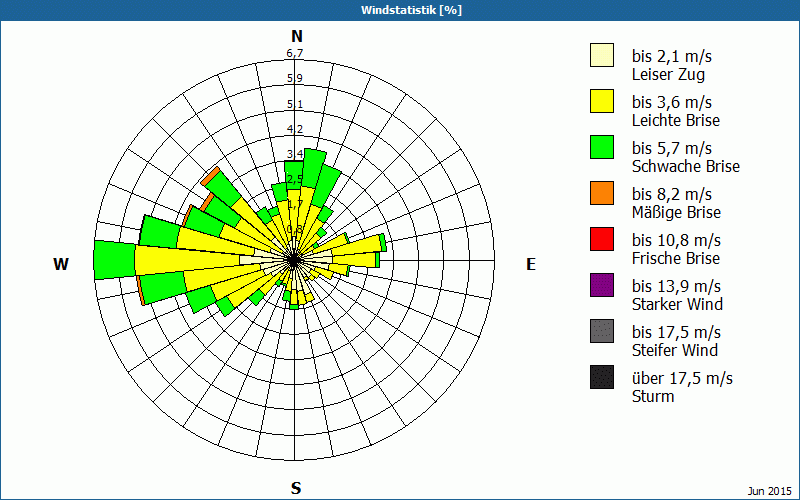Viewport: 800px width, 500px height.
Task: Click the pale yellow 'bis 2,1 m/s' swatch
Action: (602, 55)
